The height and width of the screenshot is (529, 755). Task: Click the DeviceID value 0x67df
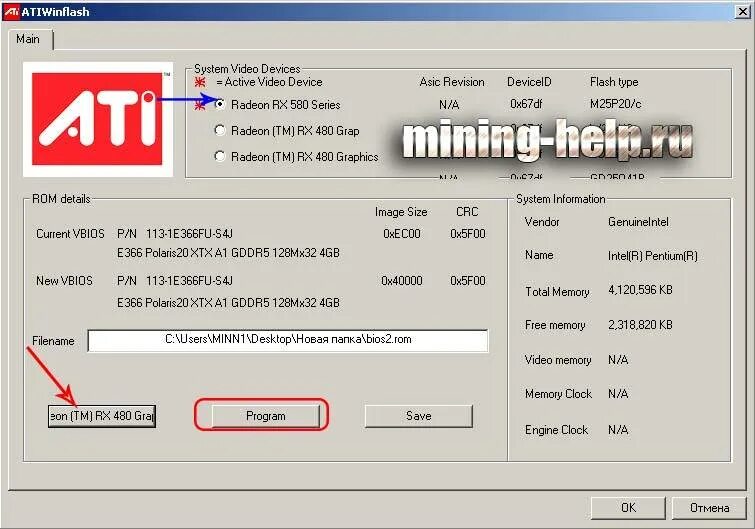[526, 104]
